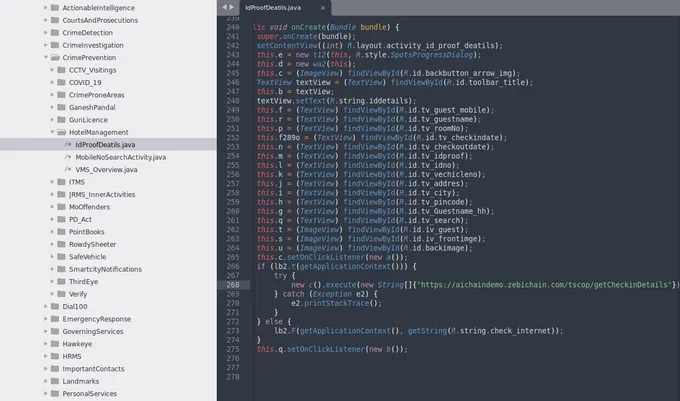Viewport: 680px width, 401px height.
Task: Click 'tv_guest_mobile' id reference
Action: click(454, 110)
